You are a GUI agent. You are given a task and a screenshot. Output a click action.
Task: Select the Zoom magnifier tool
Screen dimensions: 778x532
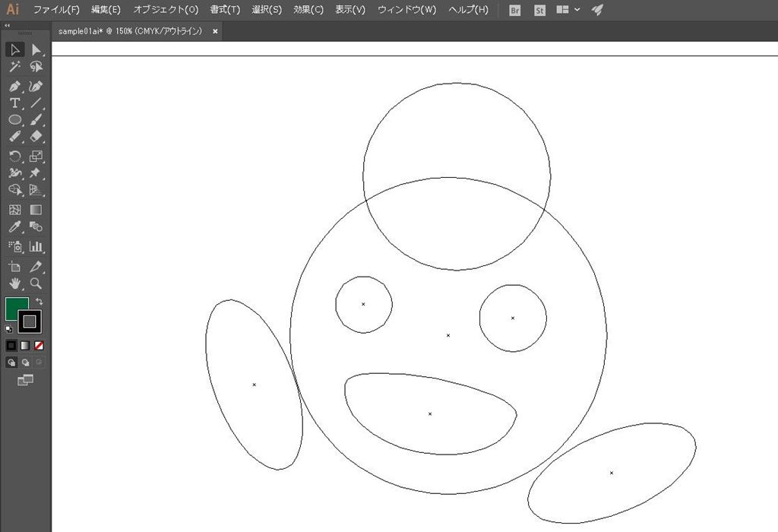[x=36, y=283]
